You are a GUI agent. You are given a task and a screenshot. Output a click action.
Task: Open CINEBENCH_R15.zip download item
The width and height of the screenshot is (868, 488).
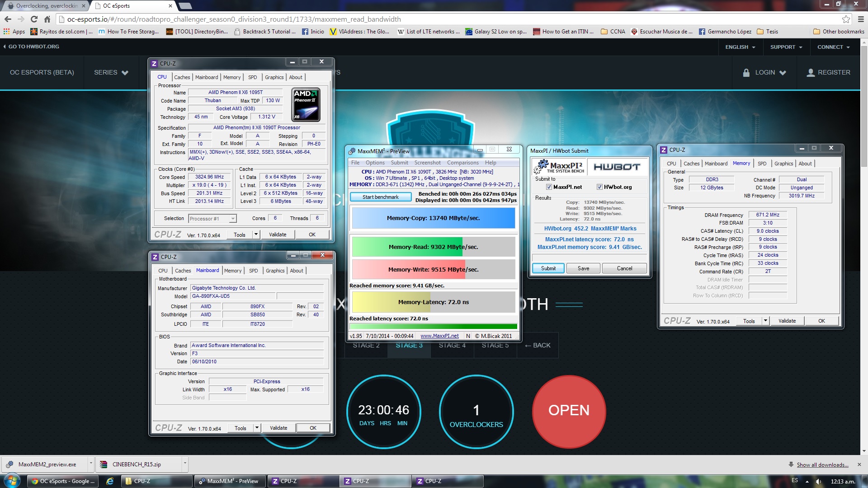pyautogui.click(x=137, y=464)
